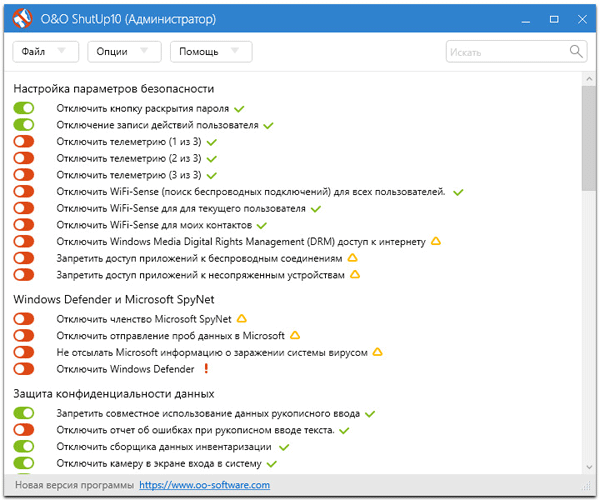Click green checkmark beside 'Отключить телеметрию (1 из 3)'

coord(212,142)
